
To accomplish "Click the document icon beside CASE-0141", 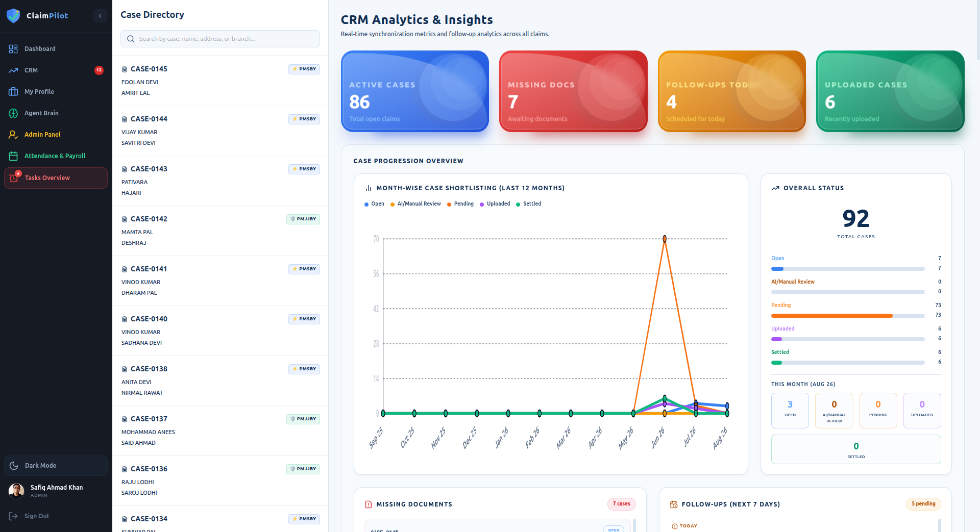I will click(124, 269).
